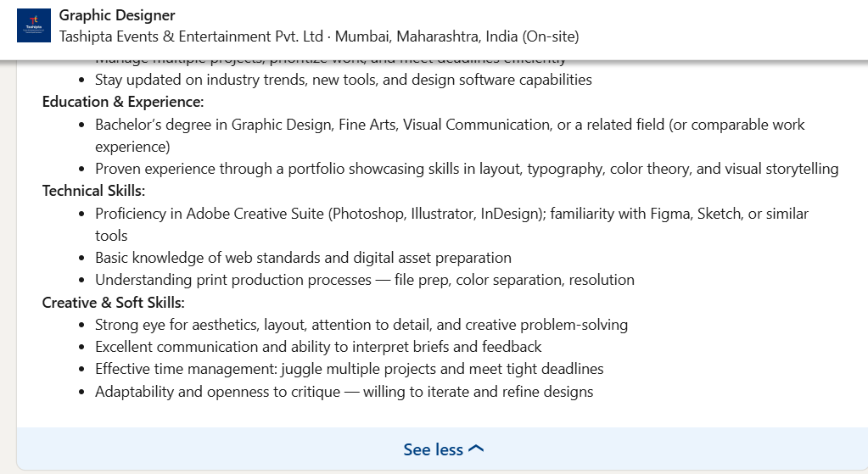Click the portfolio proven experience bullet

coord(466,169)
